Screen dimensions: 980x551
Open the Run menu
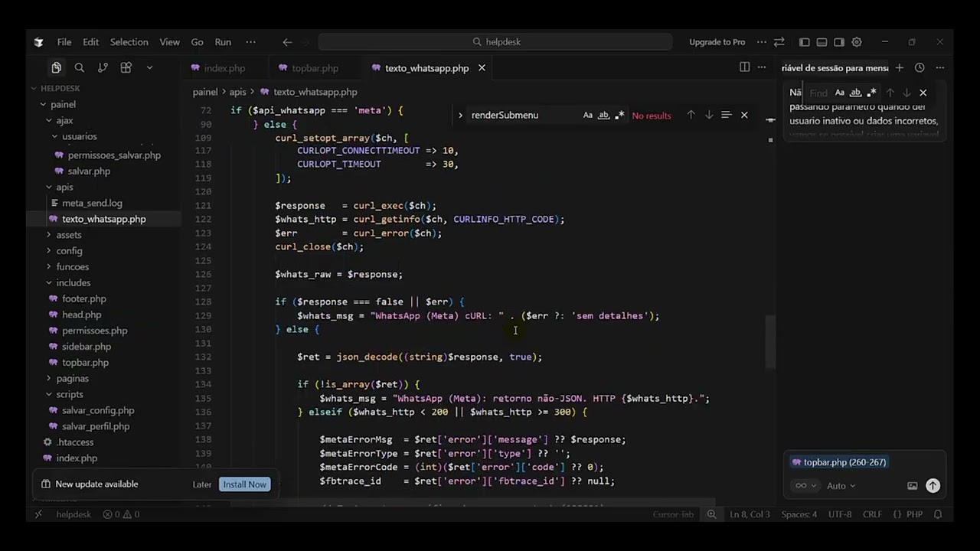[x=223, y=42]
